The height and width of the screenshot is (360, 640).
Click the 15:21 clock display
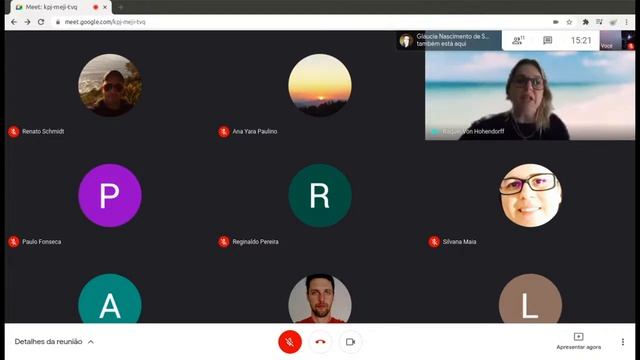(x=581, y=40)
